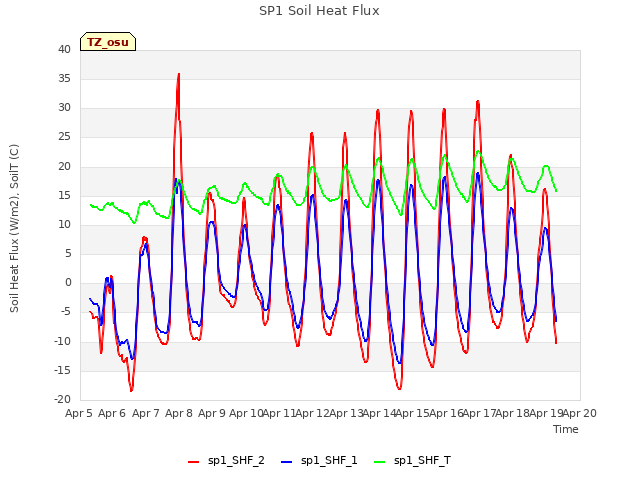The image size is (640, 480).
Task: Click the Time x-axis label
Action: click(x=566, y=429)
